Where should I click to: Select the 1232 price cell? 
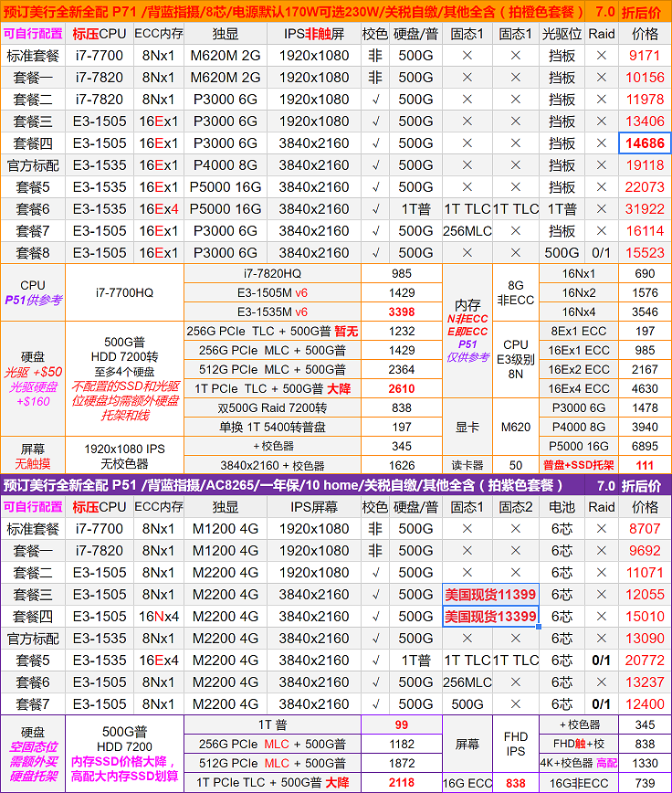coord(402,332)
